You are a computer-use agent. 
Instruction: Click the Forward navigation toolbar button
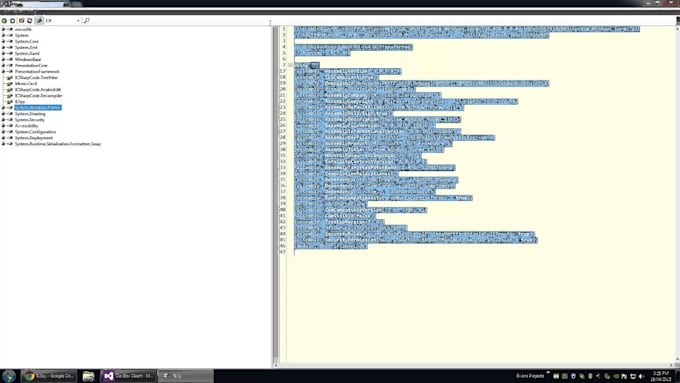13,20
